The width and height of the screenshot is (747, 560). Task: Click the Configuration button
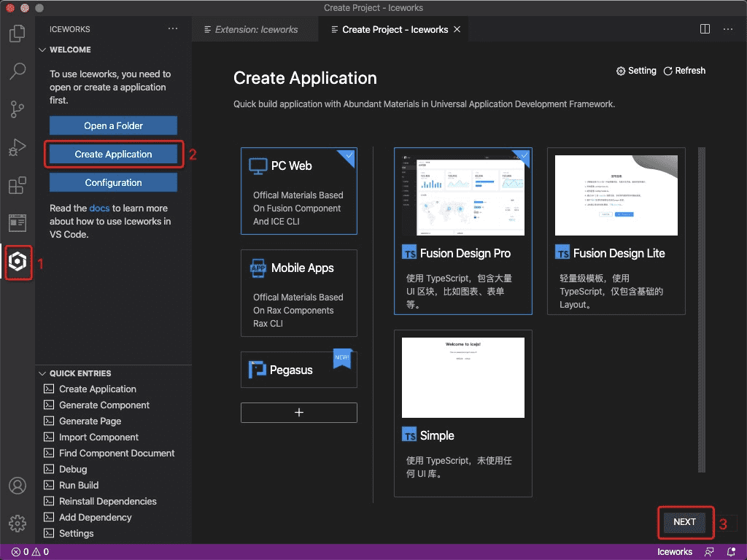pyautogui.click(x=113, y=183)
